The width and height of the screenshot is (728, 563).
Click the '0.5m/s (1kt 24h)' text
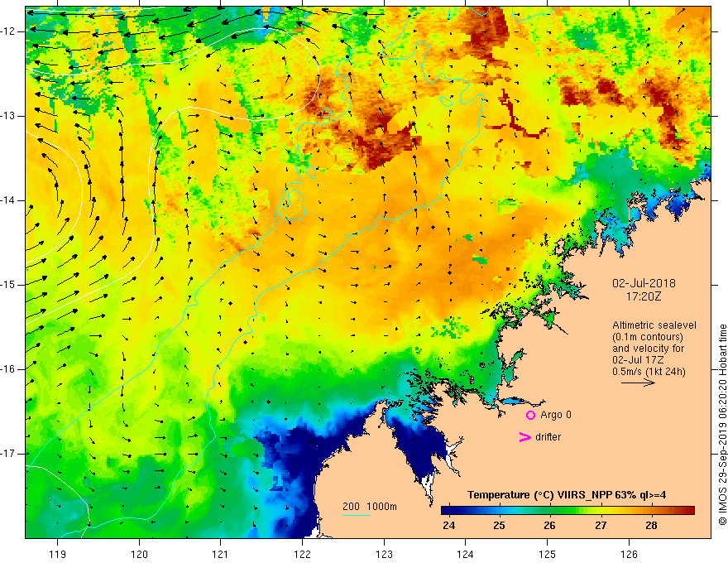(649, 371)
